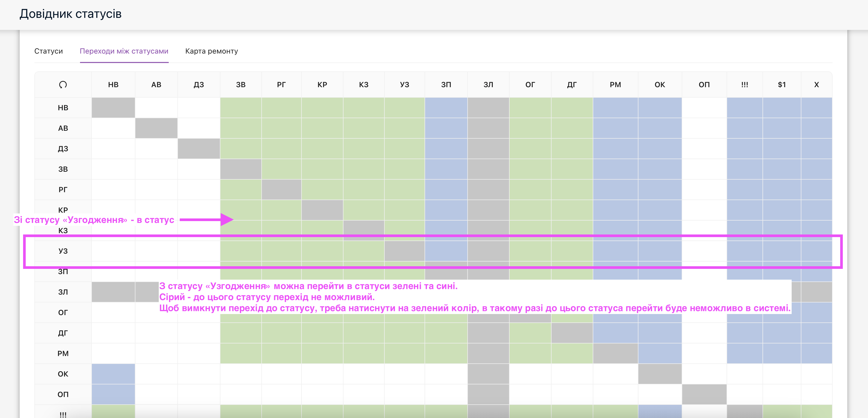Click blue cell in ОК row, НВ column
The image size is (868, 418).
point(113,374)
